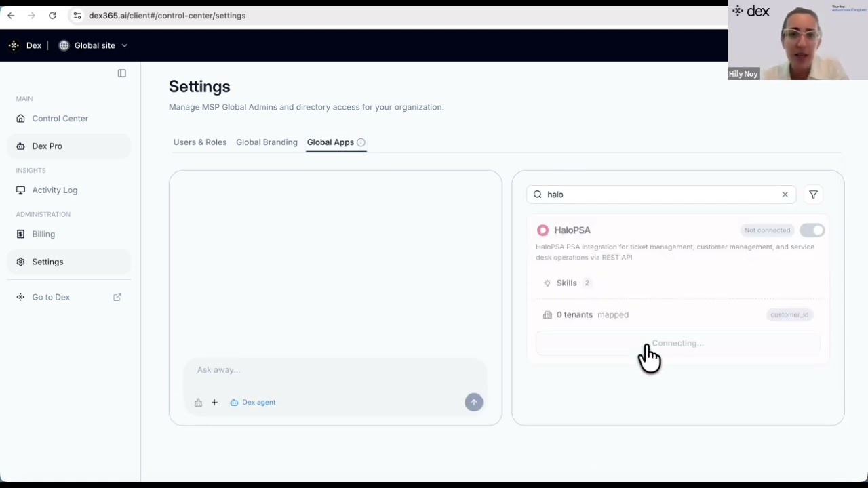This screenshot has width=868, height=488.
Task: Click external link icon beside Go to Dex
Action: pyautogui.click(x=117, y=297)
